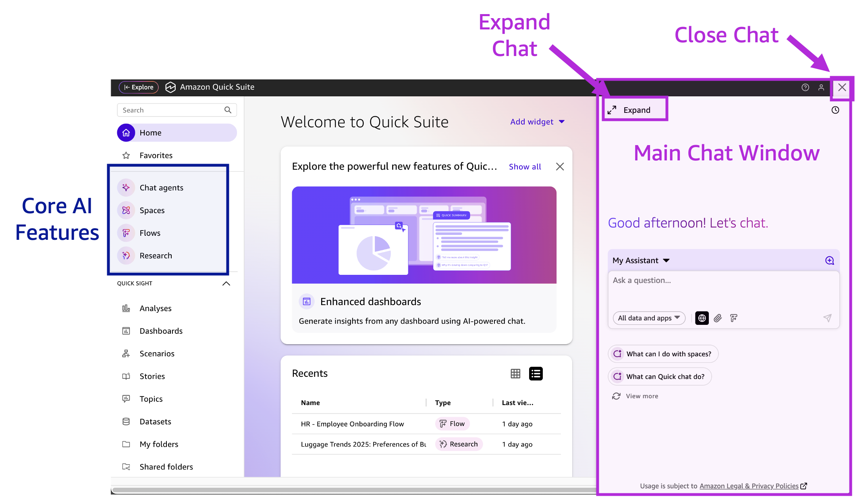The height and width of the screenshot is (503, 868).
Task: Click the flows icon in chat box
Action: point(734,318)
